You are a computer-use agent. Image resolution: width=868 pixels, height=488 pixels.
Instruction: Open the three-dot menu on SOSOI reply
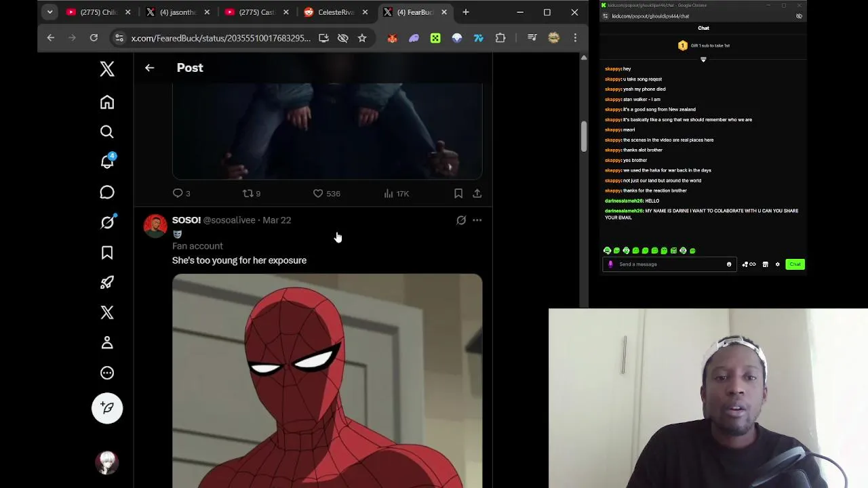(x=477, y=220)
